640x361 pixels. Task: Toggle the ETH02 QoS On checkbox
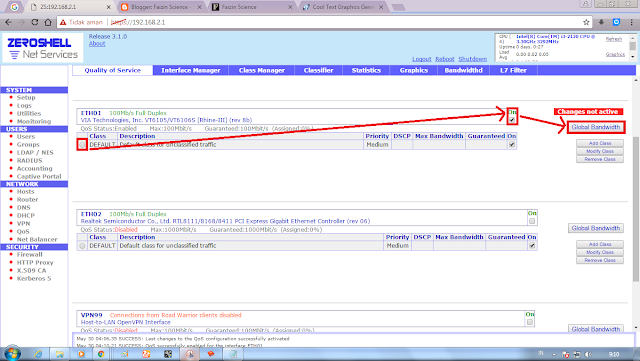532,221
